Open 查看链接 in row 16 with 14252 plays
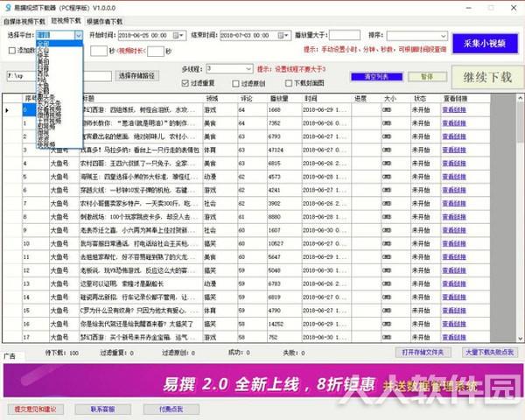The image size is (525, 420). click(x=454, y=325)
